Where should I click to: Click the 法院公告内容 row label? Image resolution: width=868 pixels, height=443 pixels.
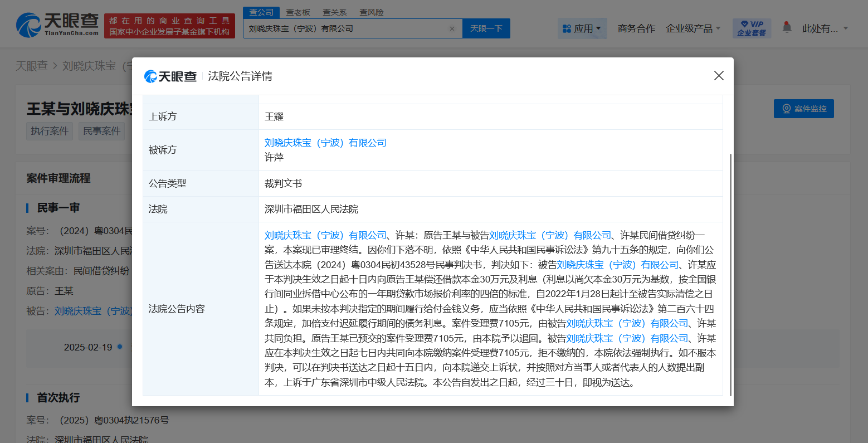tap(177, 309)
